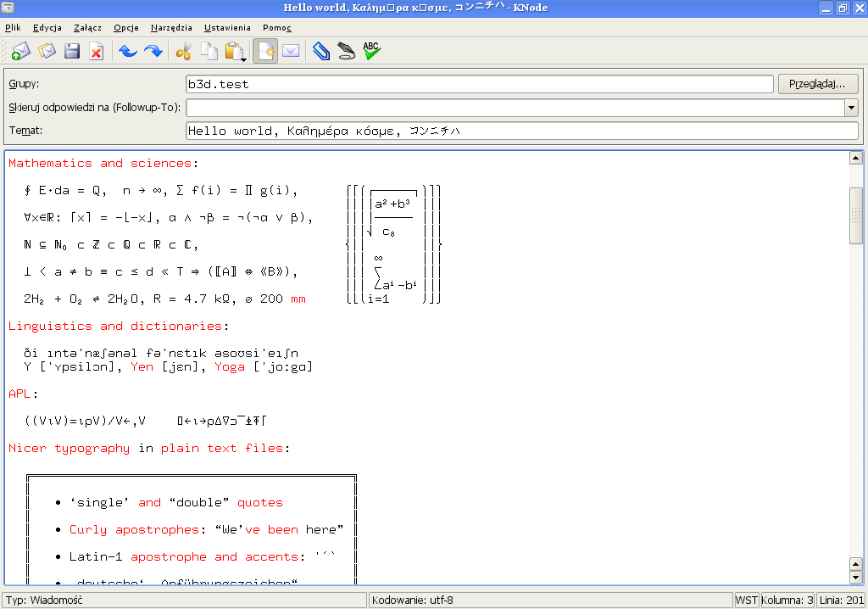Attach a file with the paperclip icon
This screenshot has width=868, height=609.
tap(321, 51)
